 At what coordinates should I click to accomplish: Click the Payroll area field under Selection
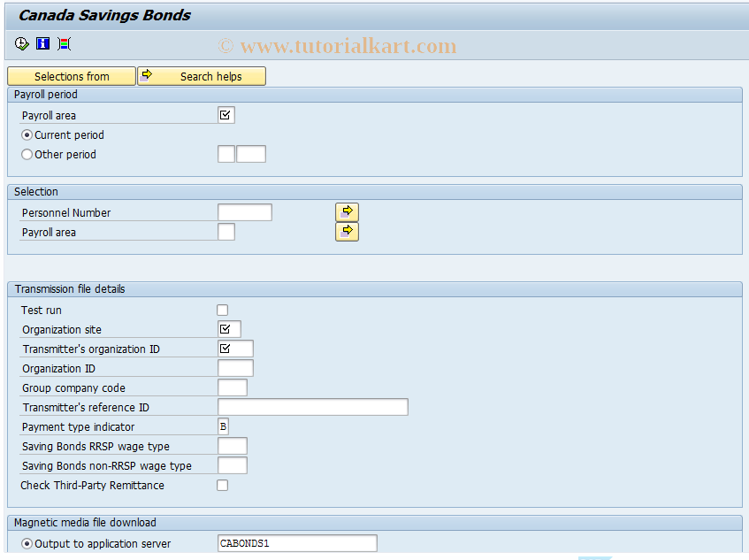point(226,232)
